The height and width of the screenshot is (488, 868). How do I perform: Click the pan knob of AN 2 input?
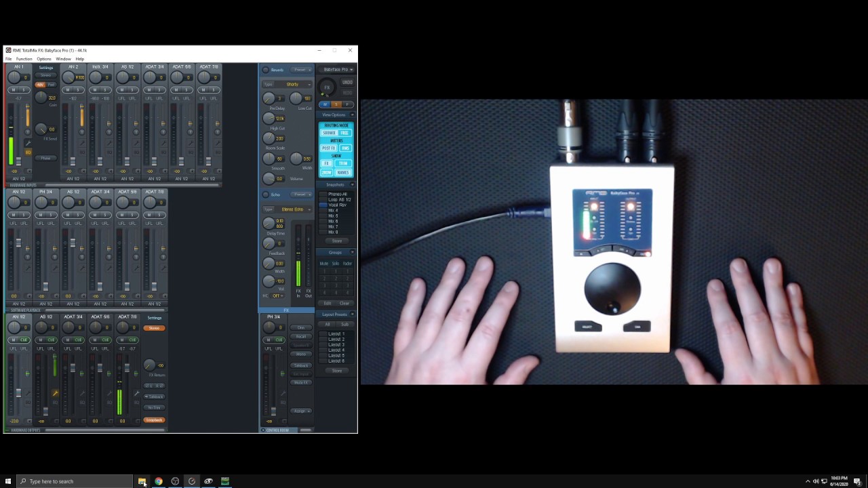tap(68, 77)
